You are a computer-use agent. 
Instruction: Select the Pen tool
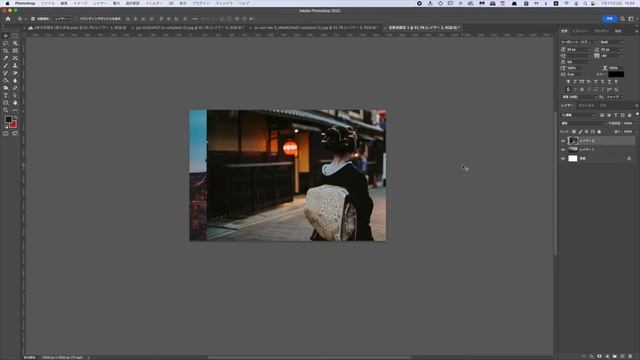click(x=15, y=88)
